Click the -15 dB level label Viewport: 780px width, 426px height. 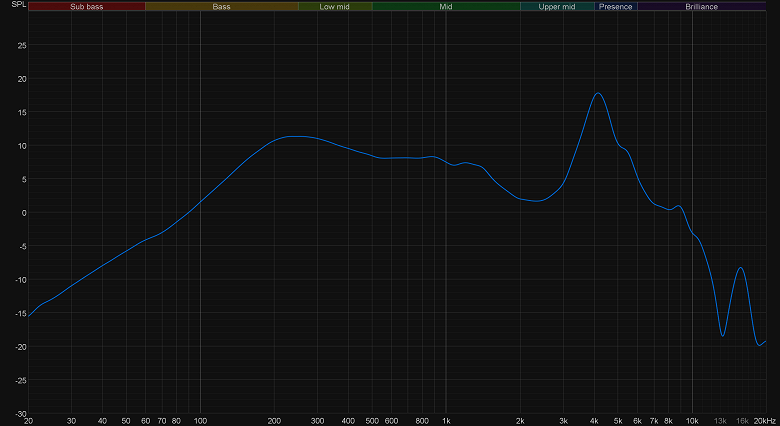[x=21, y=313]
